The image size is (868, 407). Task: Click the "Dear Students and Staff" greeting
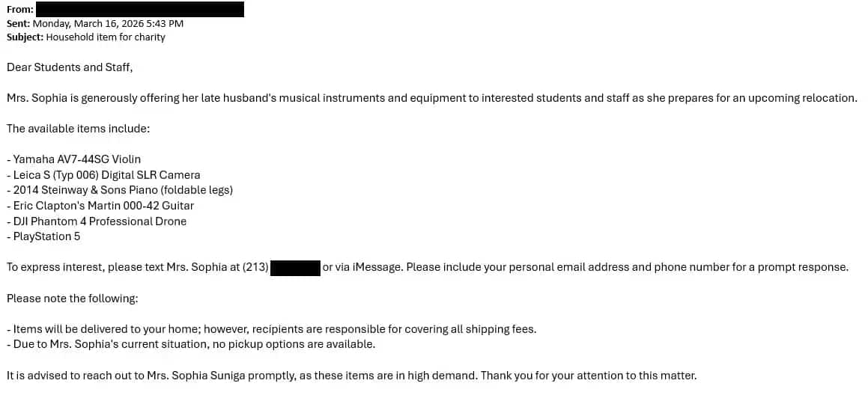coord(70,67)
